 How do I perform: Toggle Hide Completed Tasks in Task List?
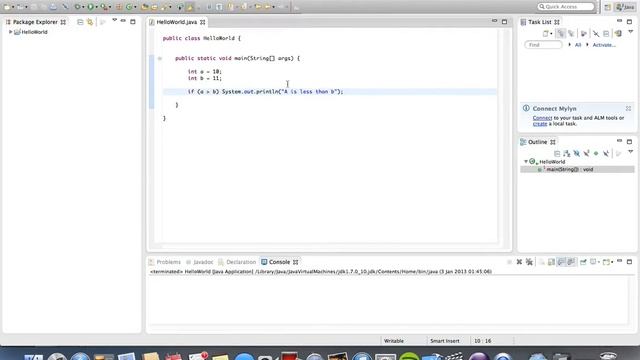(596, 33)
